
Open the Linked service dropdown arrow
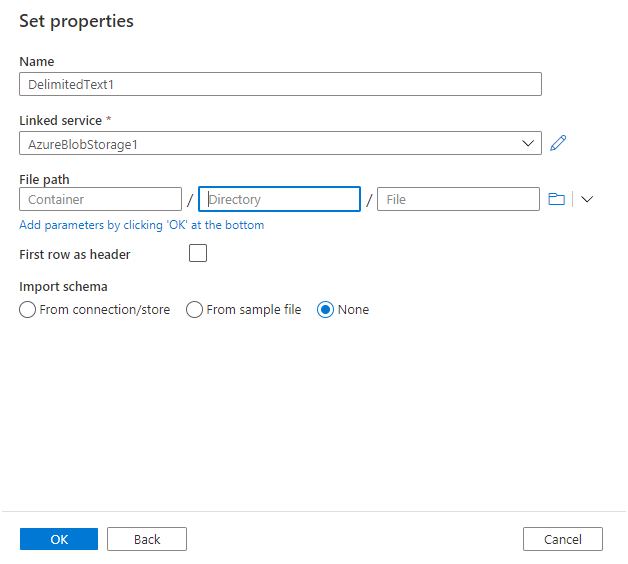(x=528, y=143)
